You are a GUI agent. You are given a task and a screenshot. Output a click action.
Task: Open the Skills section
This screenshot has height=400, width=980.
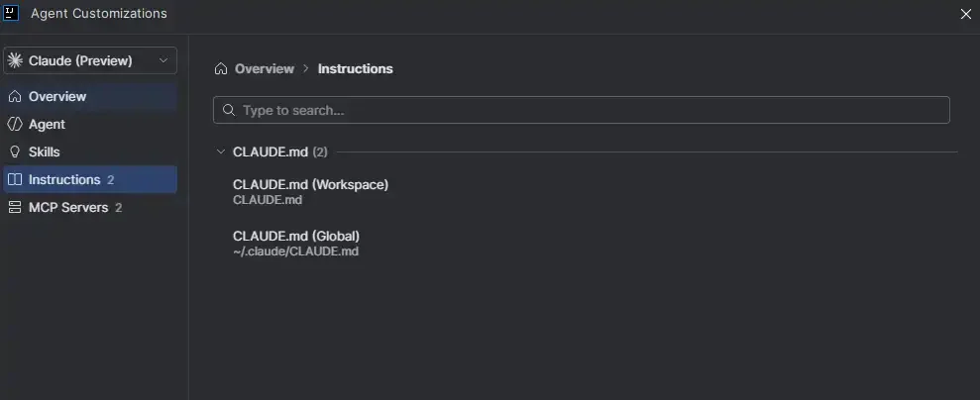[x=90, y=151]
